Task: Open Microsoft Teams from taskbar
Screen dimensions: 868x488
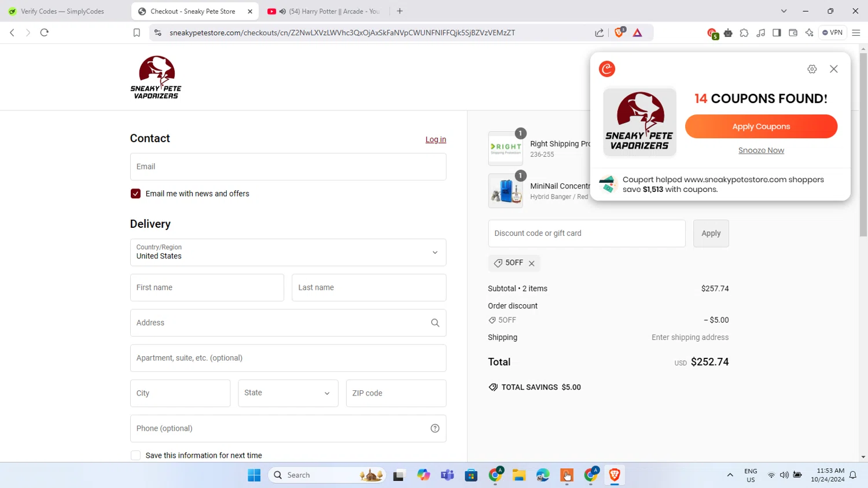Action: (x=447, y=475)
